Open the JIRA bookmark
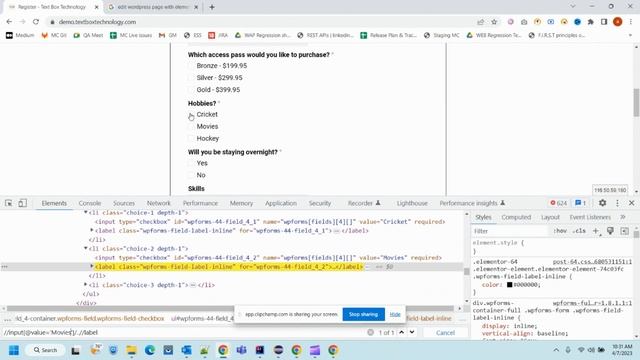 click(x=218, y=36)
